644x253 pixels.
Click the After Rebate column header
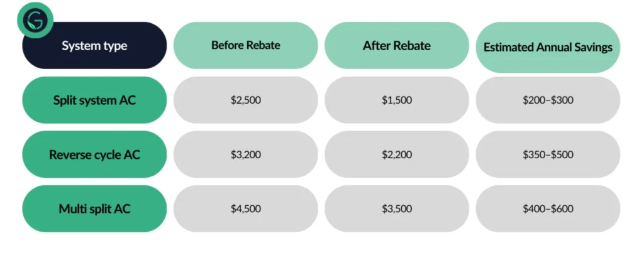coord(397,46)
